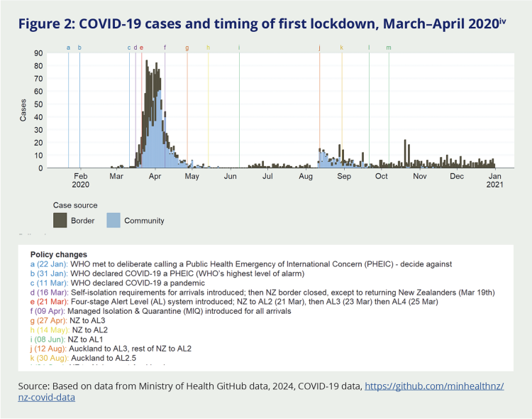The image size is (532, 419).
Task: Click policy line 'i (08 Jun)' NZ to AL1
Action: pyautogui.click(x=67, y=339)
